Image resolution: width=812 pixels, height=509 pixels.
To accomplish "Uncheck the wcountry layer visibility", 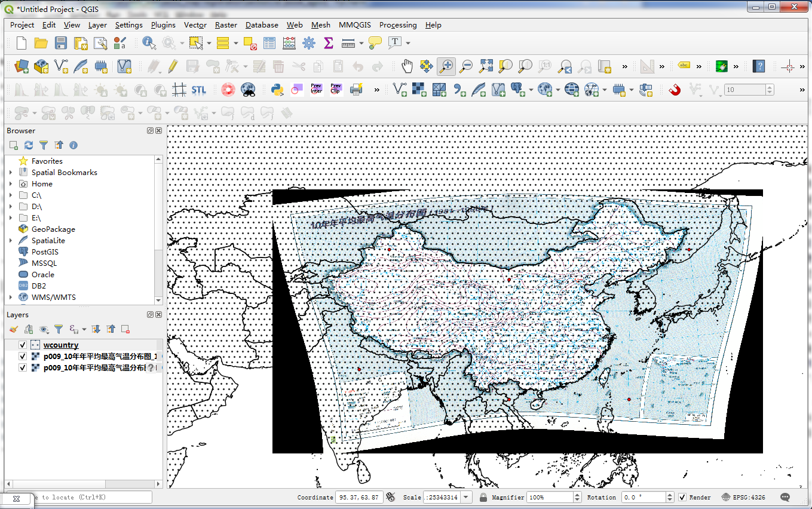I will 23,345.
